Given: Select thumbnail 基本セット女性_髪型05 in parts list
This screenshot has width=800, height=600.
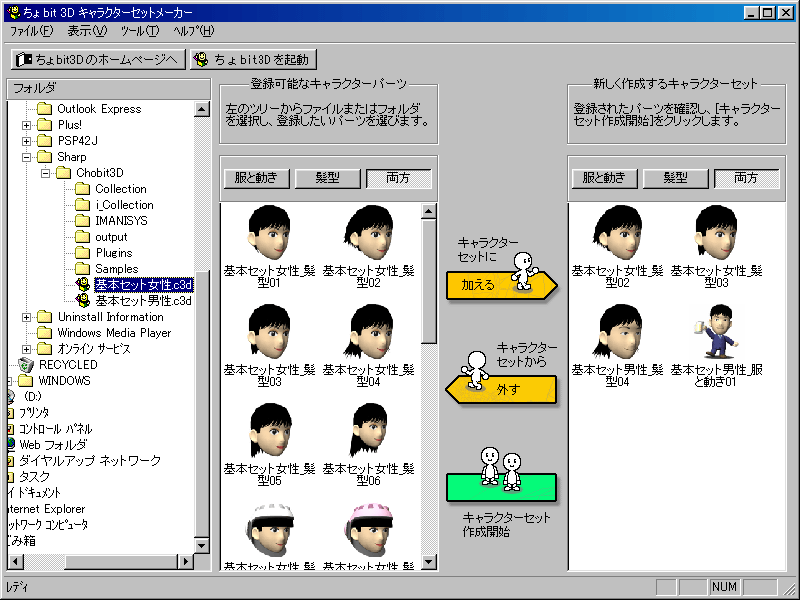Looking at the screenshot, I should pyautogui.click(x=269, y=445).
